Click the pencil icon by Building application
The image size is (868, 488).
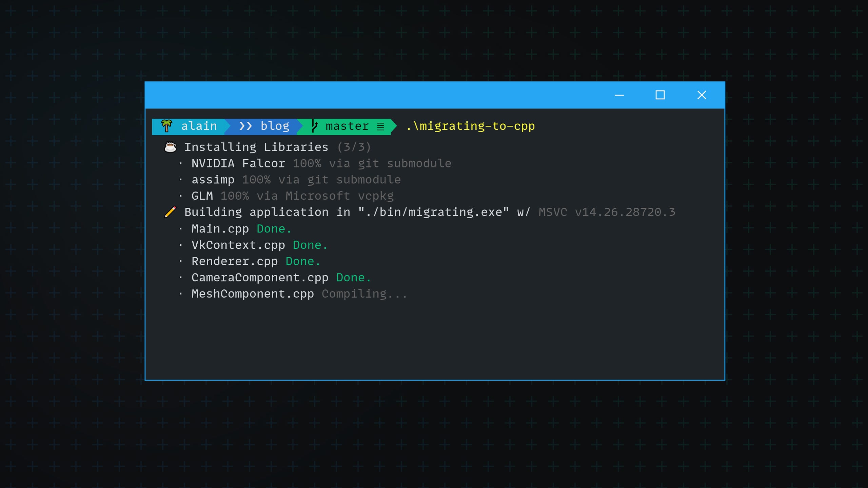pyautogui.click(x=170, y=212)
